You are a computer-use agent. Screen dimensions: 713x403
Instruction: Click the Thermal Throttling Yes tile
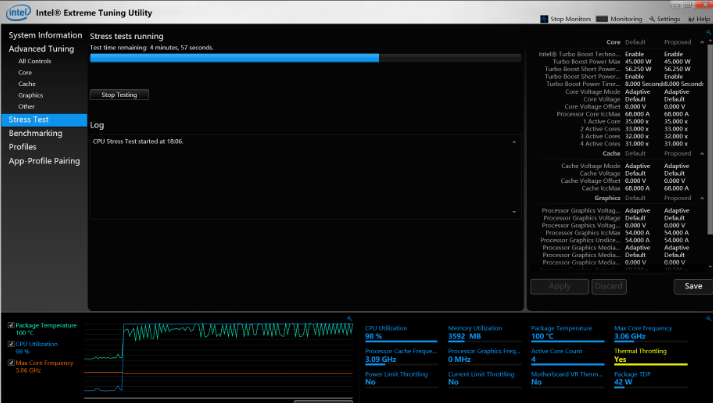[651, 356]
